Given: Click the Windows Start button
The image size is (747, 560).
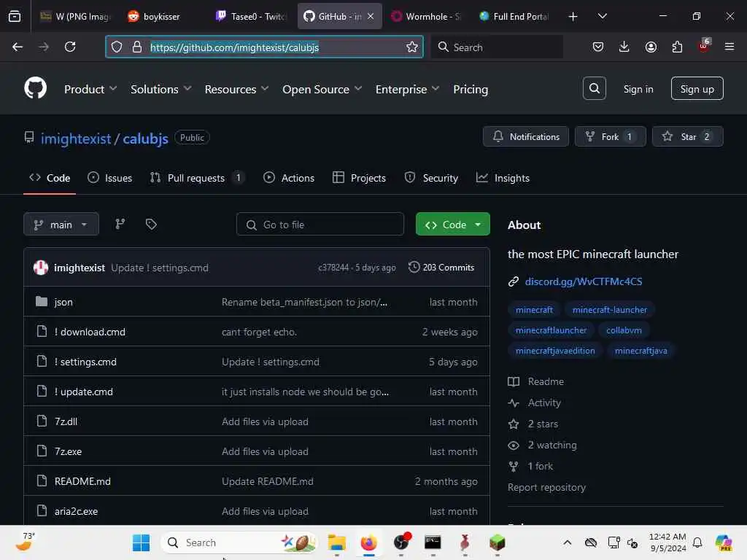Looking at the screenshot, I should pos(141,542).
